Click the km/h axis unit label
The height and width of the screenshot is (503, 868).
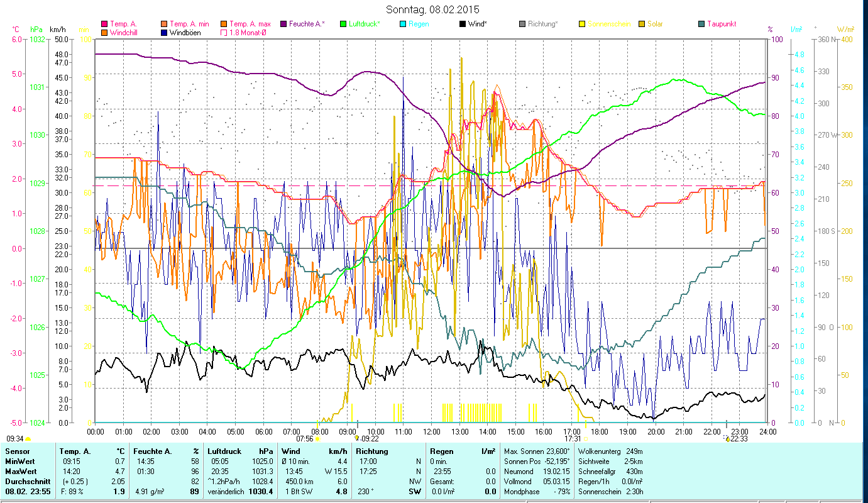(57, 30)
